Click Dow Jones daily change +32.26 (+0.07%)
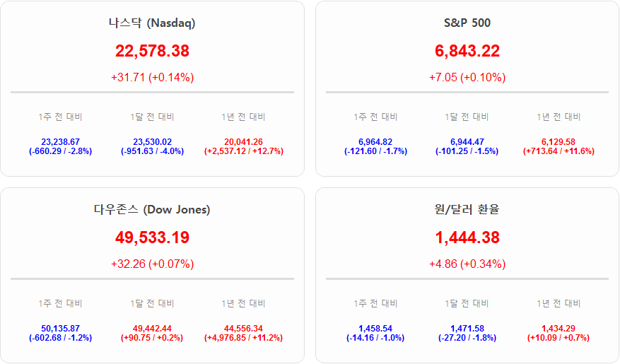Image resolution: width=620 pixels, height=364 pixels. tap(152, 264)
